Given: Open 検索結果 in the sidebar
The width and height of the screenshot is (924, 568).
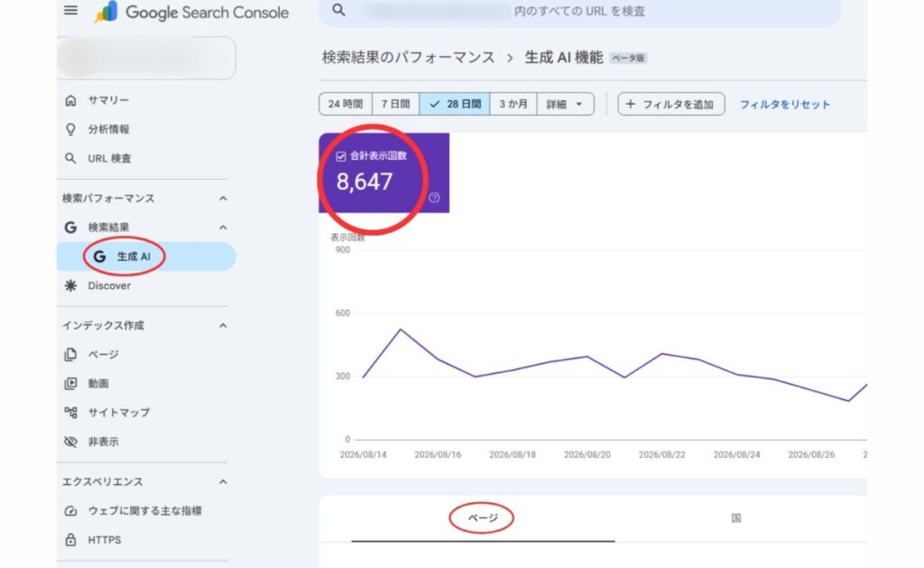Looking at the screenshot, I should [108, 227].
